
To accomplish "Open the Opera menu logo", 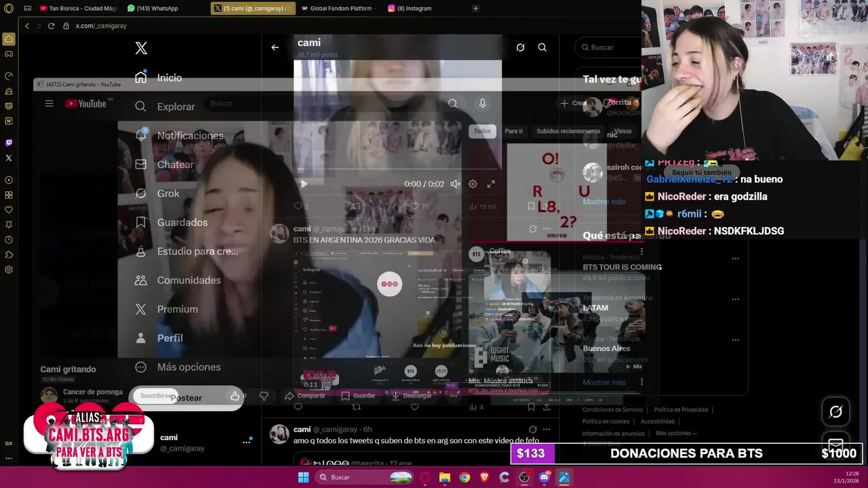I will [9, 8].
